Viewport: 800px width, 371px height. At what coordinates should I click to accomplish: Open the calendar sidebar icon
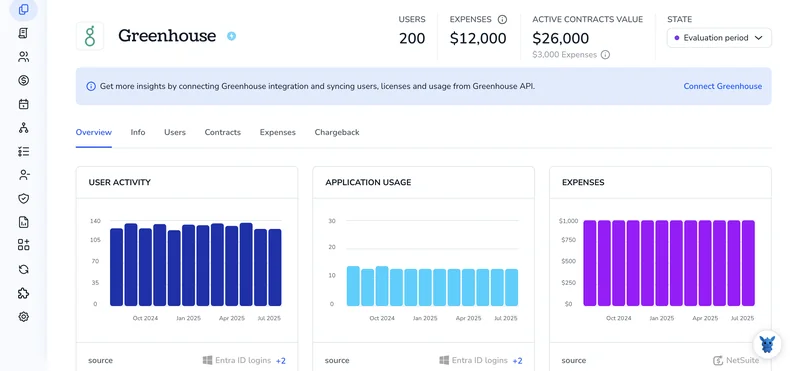(x=23, y=104)
